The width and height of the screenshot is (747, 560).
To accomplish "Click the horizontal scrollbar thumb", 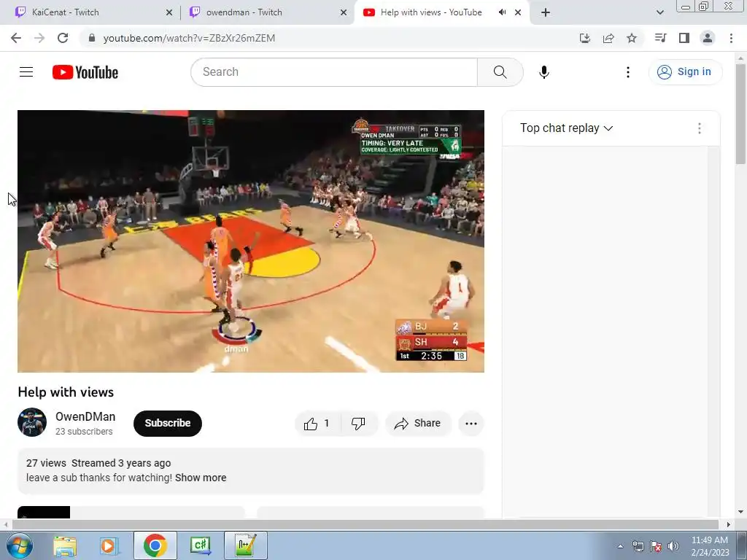I will pyautogui.click(x=365, y=524).
